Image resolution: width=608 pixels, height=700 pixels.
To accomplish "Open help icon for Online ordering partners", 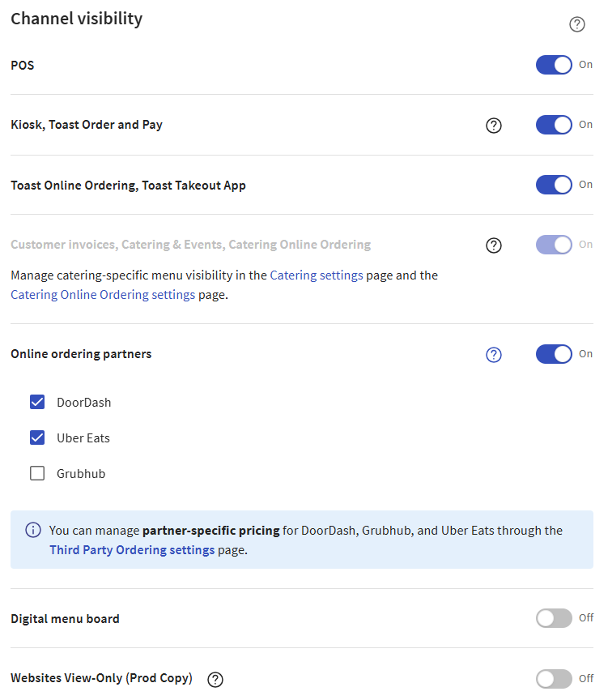I will (x=493, y=355).
